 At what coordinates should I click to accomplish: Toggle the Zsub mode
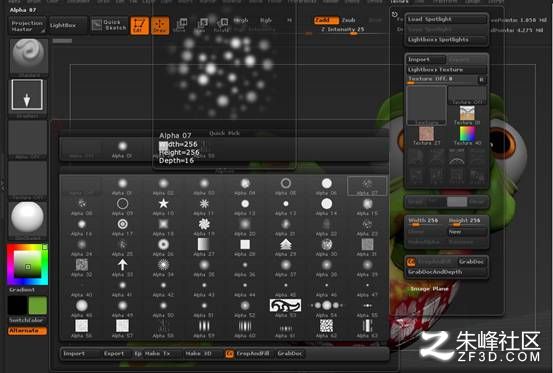click(348, 20)
